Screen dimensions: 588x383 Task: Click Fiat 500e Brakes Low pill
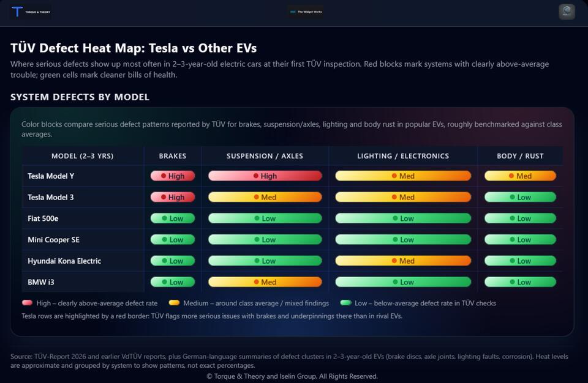(173, 218)
